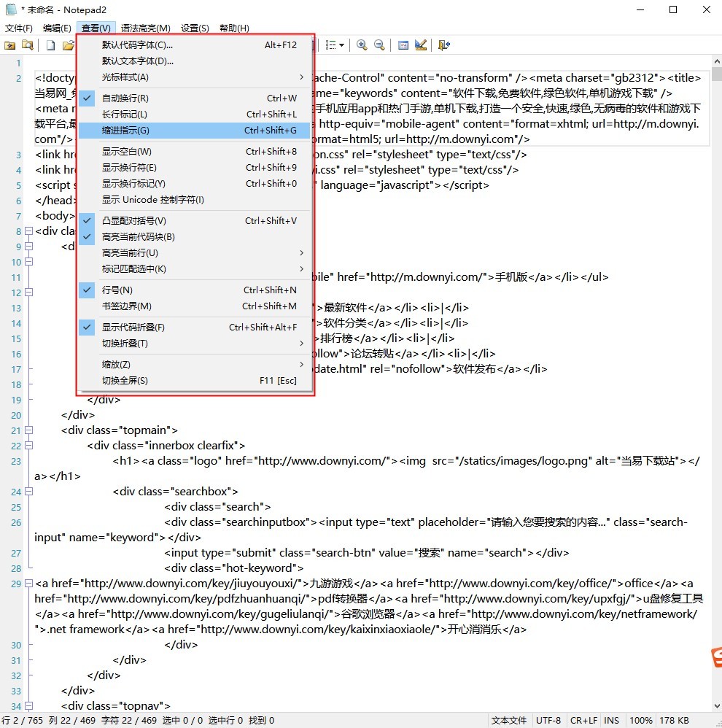Screen dimensions: 722x728
Task: Select the Zoom Out magnifier toolbar icon
Action: point(379,44)
